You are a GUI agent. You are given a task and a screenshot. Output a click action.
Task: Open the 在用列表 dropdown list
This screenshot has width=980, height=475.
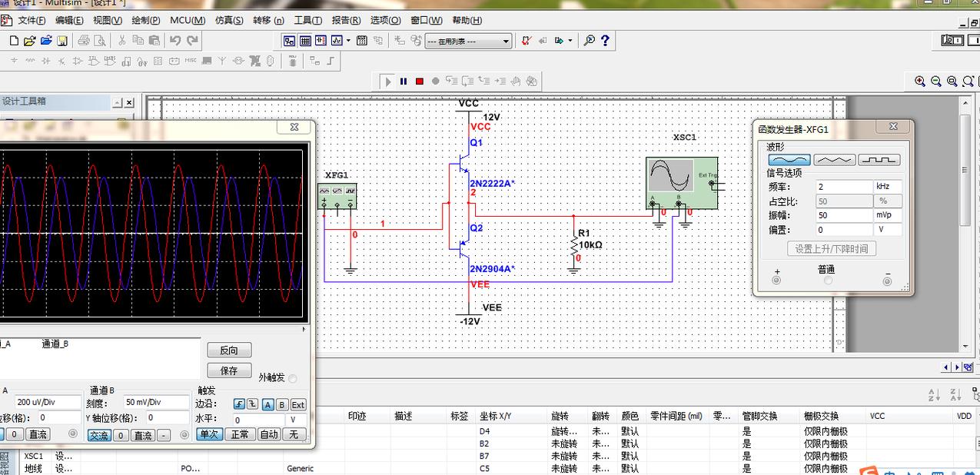coord(506,40)
